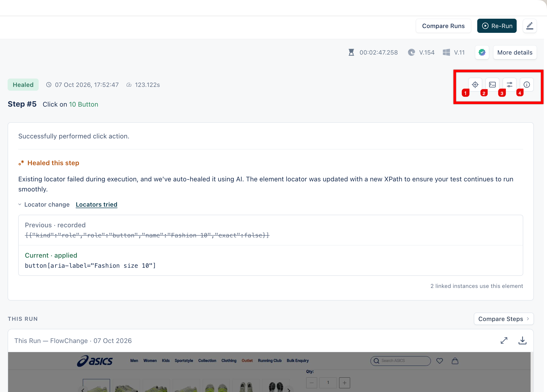547x392 pixels.
Task: Click the next thumbnail arrow in screenshot
Action: point(289,390)
